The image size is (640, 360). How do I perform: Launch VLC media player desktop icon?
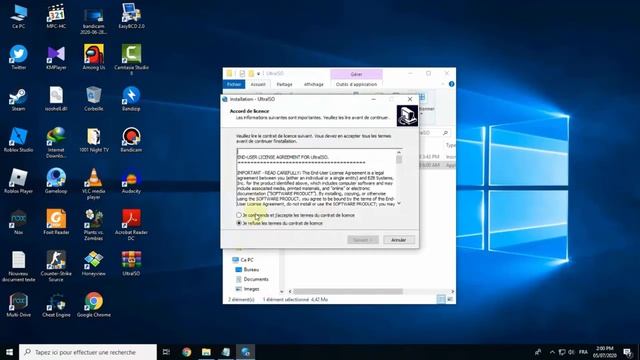pyautogui.click(x=93, y=184)
